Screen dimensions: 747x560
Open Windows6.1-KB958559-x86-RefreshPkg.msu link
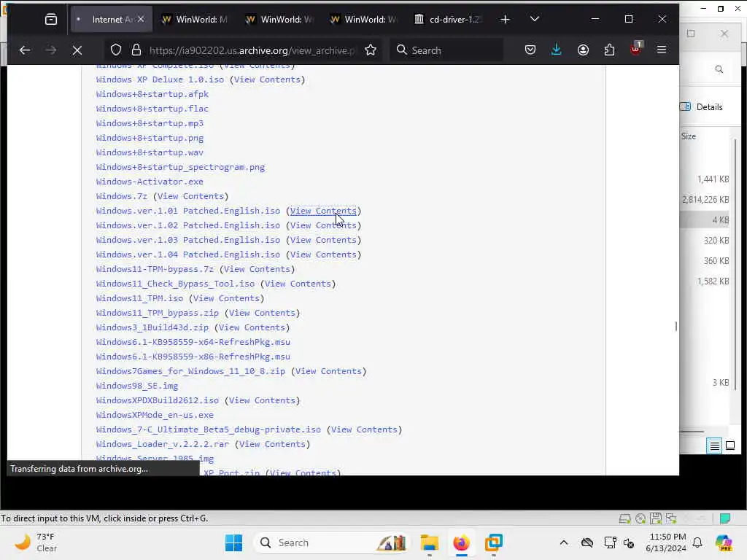193,357
